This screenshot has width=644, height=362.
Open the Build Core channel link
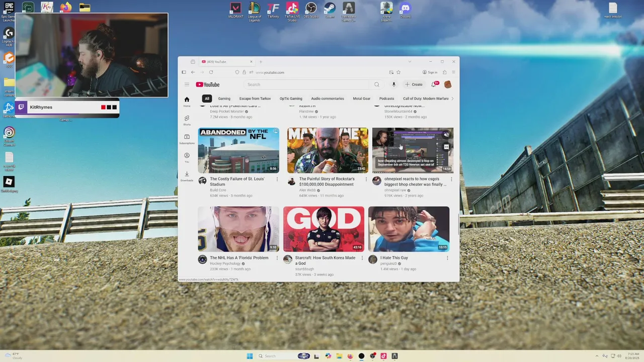pos(218,190)
